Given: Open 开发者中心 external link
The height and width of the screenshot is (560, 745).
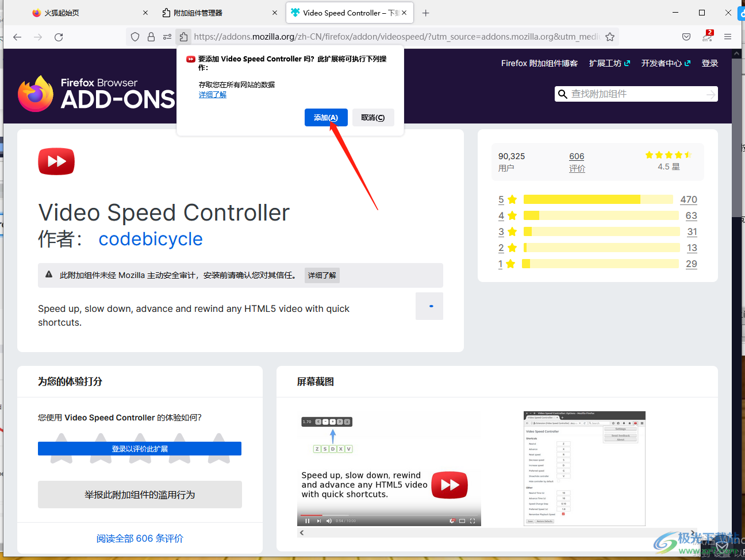Looking at the screenshot, I should click(666, 63).
